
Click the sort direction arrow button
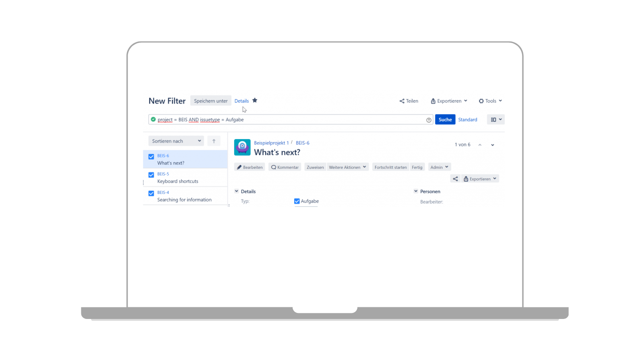pyautogui.click(x=214, y=141)
